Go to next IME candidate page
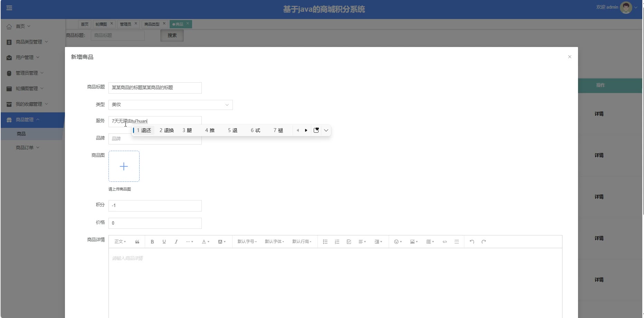This screenshot has height=318, width=644. pyautogui.click(x=306, y=130)
